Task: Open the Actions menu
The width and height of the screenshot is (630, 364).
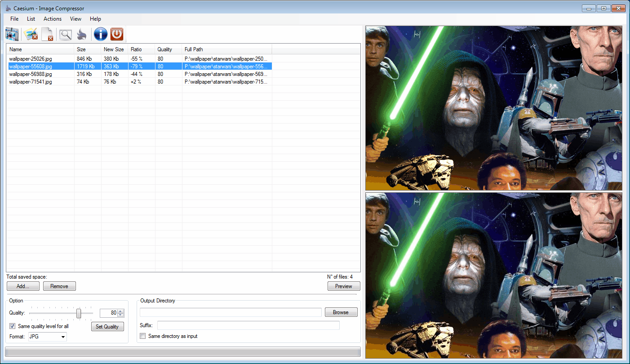Action: (53, 19)
